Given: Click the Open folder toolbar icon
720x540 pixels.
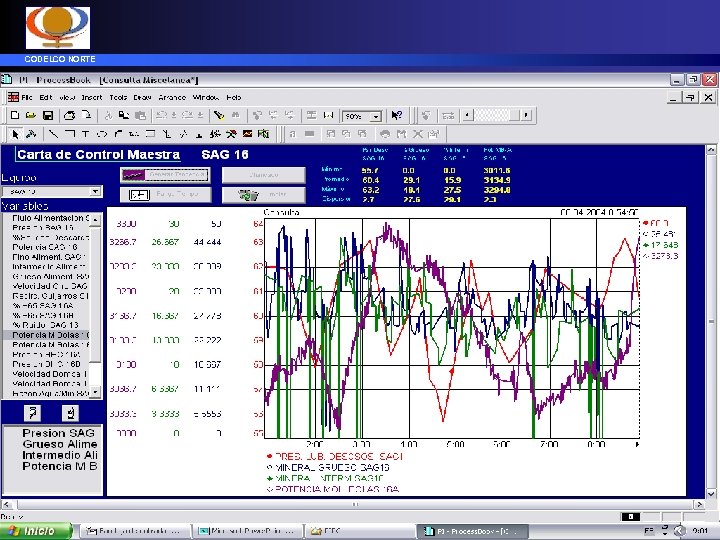Looking at the screenshot, I should point(31,116).
